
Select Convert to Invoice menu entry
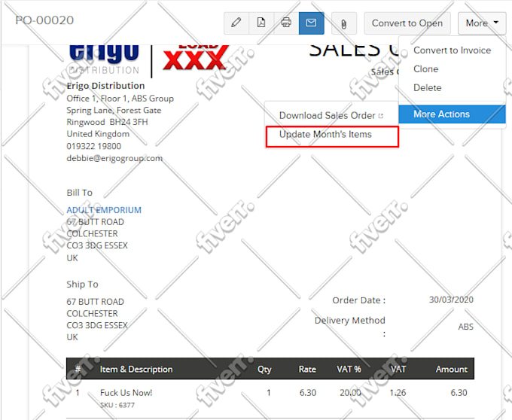point(453,50)
